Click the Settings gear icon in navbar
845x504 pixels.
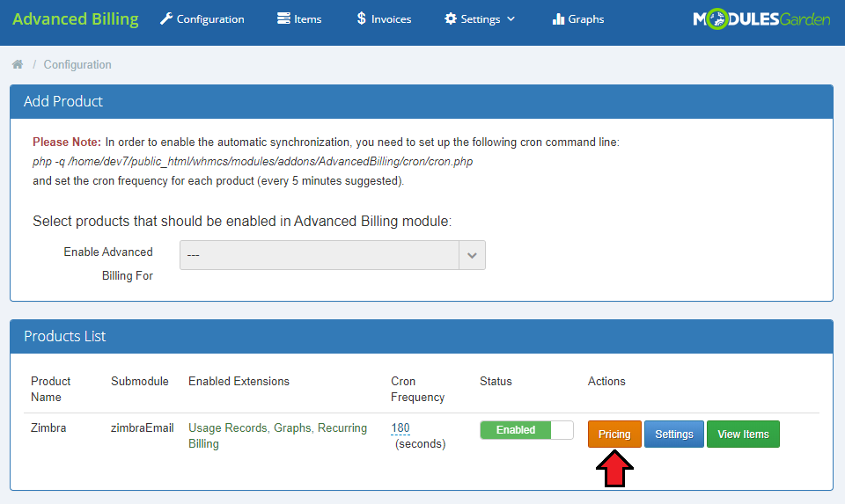click(x=451, y=18)
